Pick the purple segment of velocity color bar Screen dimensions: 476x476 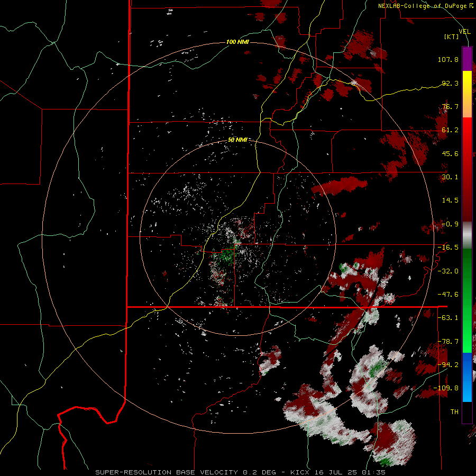467,59
